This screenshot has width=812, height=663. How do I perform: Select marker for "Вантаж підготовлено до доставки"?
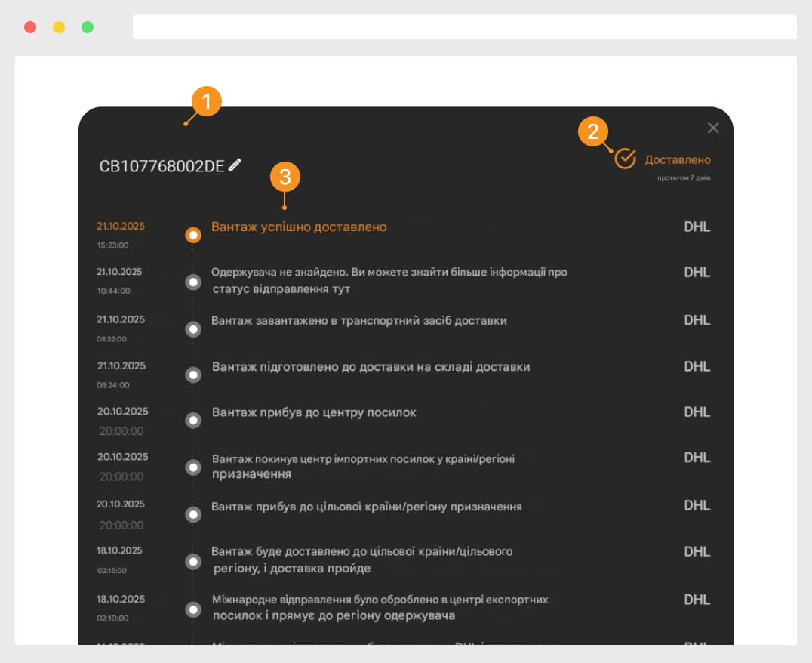193,375
